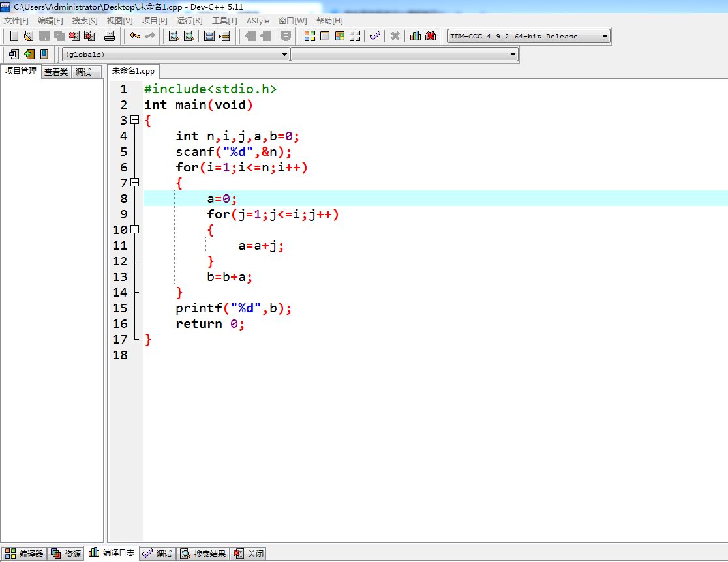
Task: Open the 编辑[E] menu
Action: [x=50, y=20]
